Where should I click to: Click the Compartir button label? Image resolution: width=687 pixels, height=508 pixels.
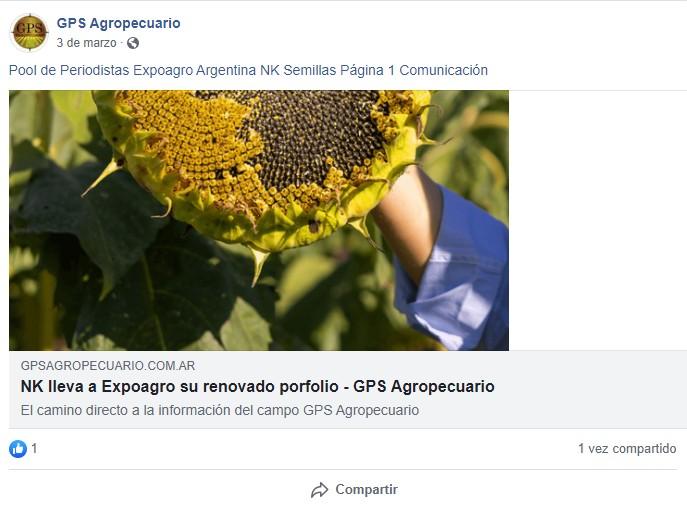(x=366, y=490)
